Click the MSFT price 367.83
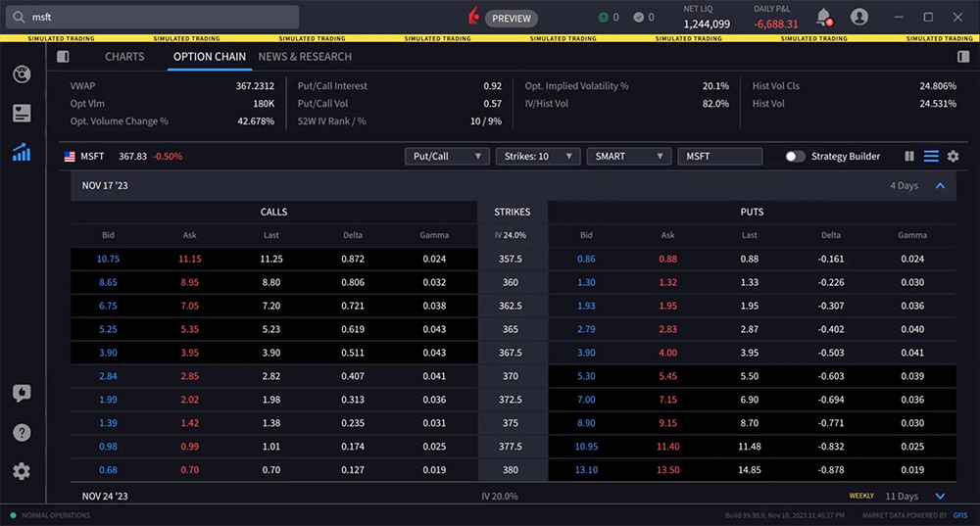This screenshot has height=526, width=980. (132, 156)
